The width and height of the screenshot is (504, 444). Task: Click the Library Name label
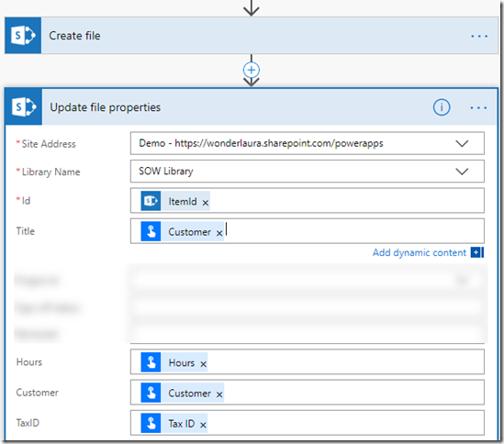[50, 172]
